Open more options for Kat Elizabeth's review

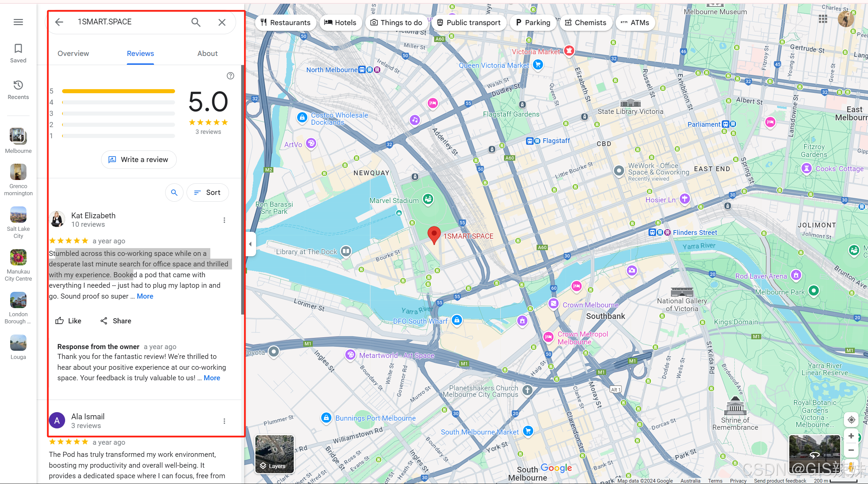[224, 220]
